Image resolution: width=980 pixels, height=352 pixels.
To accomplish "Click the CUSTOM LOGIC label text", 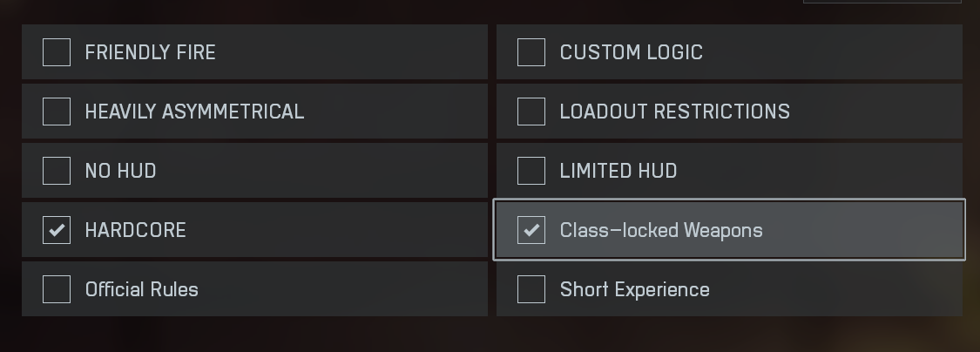I will pos(631,52).
